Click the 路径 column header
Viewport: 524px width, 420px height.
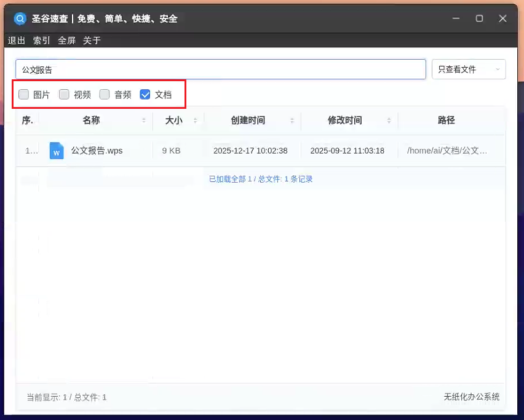[x=447, y=121]
